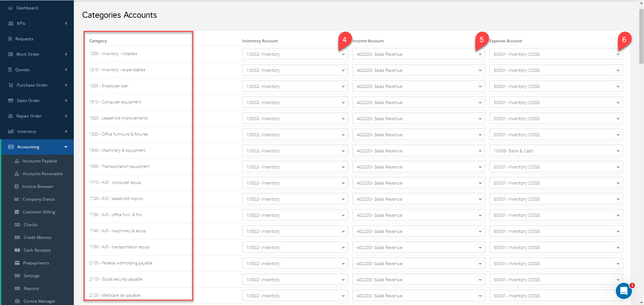Go to Accounts Receivable page
Image resolution: width=644 pixels, height=305 pixels.
(x=43, y=173)
